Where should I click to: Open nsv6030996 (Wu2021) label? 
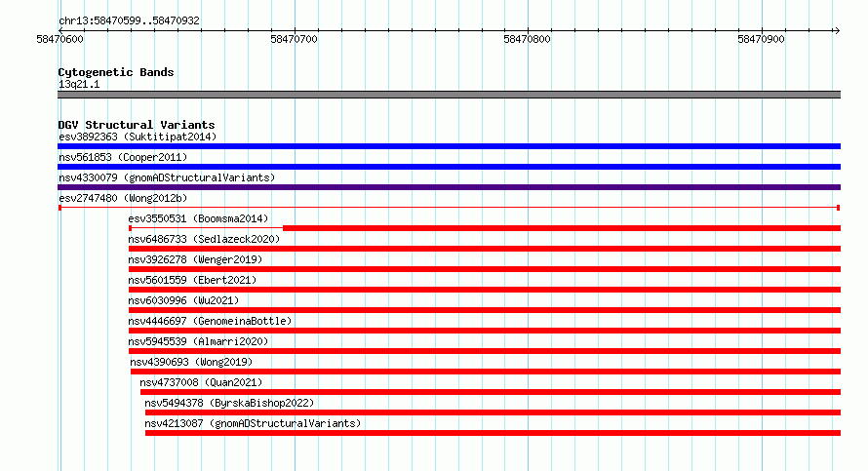[x=183, y=300]
